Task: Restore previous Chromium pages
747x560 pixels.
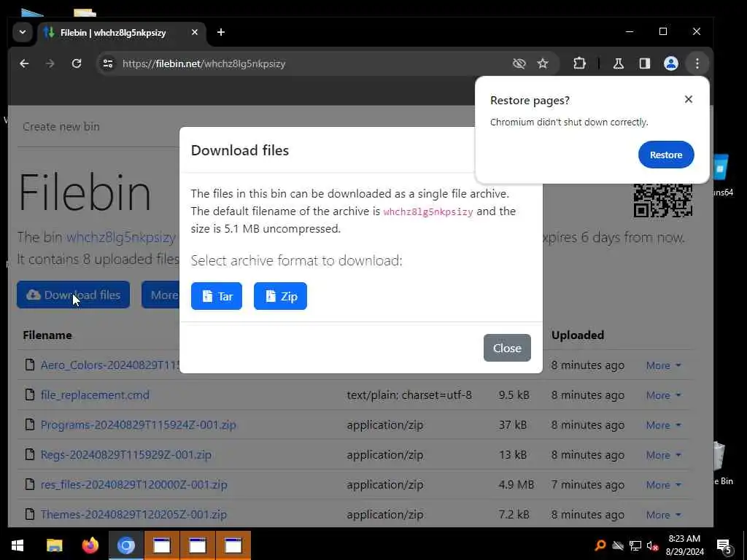Action: (665, 155)
